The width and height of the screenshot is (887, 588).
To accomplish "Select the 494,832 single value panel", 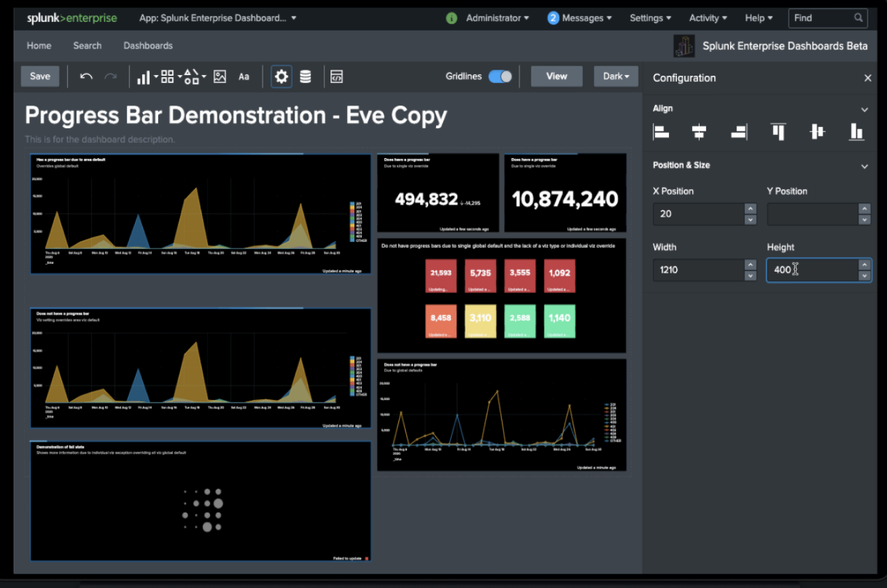I will point(438,193).
